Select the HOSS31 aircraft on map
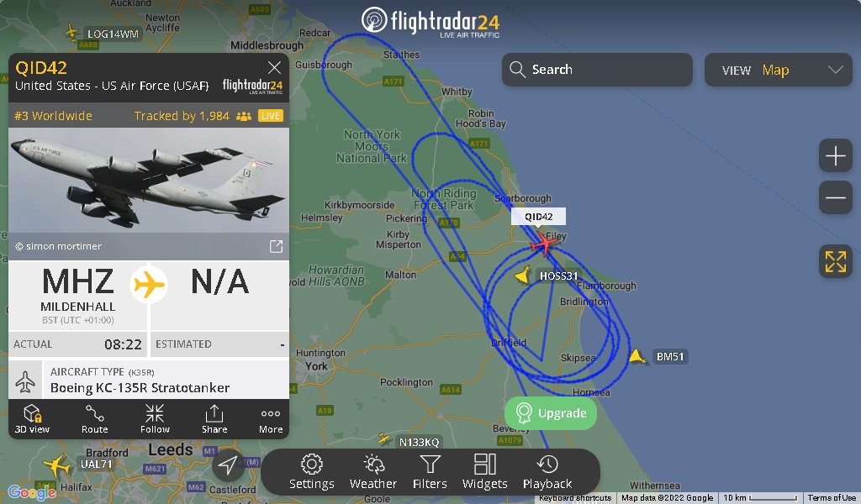 523,275
